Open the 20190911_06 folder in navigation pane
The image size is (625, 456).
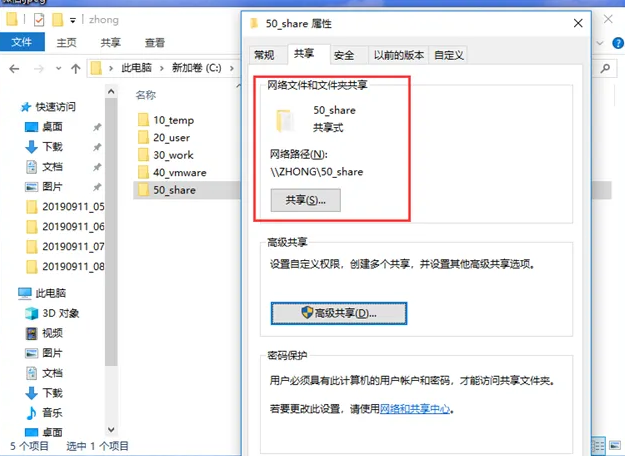[x=73, y=226]
